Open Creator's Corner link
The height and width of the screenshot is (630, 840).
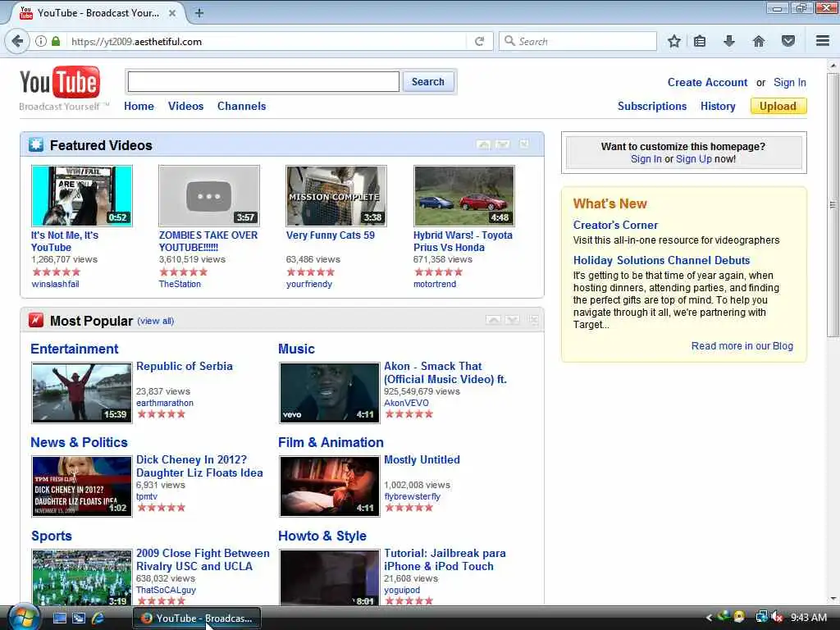[x=615, y=225]
